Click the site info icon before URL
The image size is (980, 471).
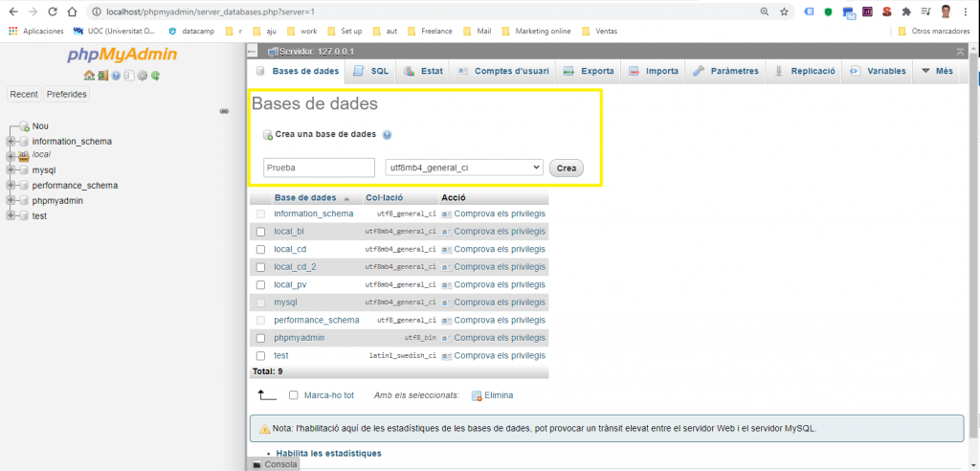(x=97, y=11)
